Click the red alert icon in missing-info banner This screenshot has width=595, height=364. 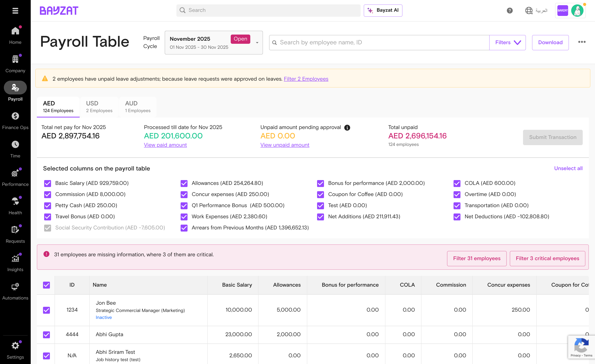[46, 254]
